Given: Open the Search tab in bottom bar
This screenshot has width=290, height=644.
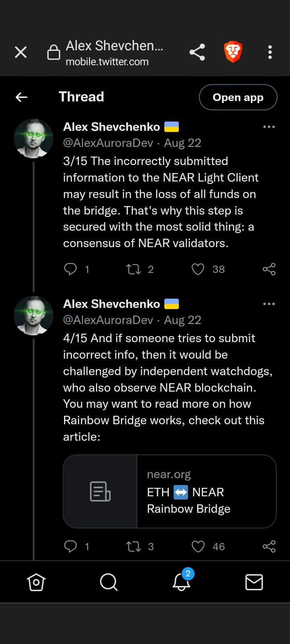Looking at the screenshot, I should click(109, 582).
